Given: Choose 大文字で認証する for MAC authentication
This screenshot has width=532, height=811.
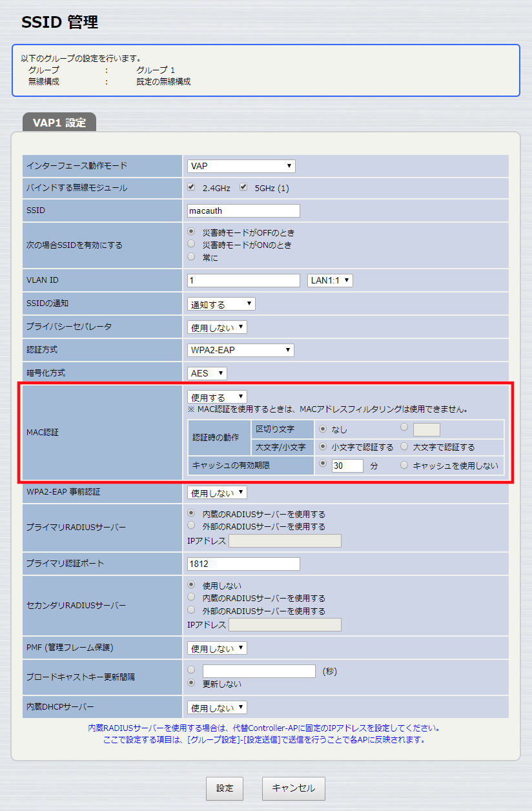Looking at the screenshot, I should (x=405, y=447).
